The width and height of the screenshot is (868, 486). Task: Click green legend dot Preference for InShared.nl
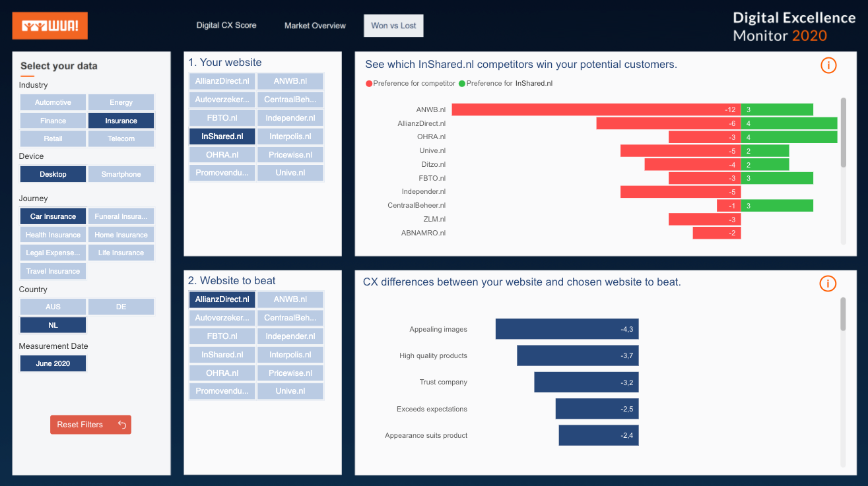462,84
